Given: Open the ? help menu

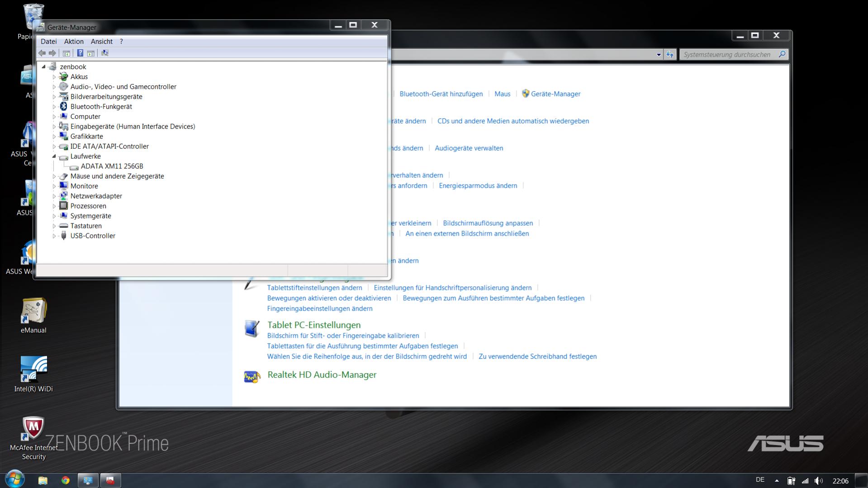Looking at the screenshot, I should (121, 41).
